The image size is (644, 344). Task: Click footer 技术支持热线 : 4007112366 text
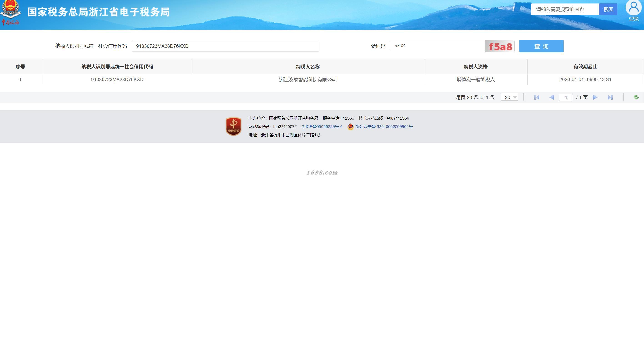point(384,118)
